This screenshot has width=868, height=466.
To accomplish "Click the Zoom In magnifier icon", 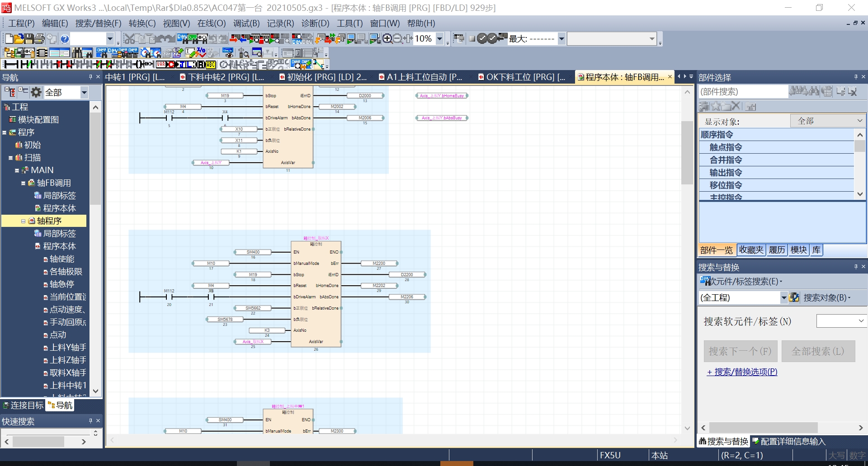I will 387,39.
